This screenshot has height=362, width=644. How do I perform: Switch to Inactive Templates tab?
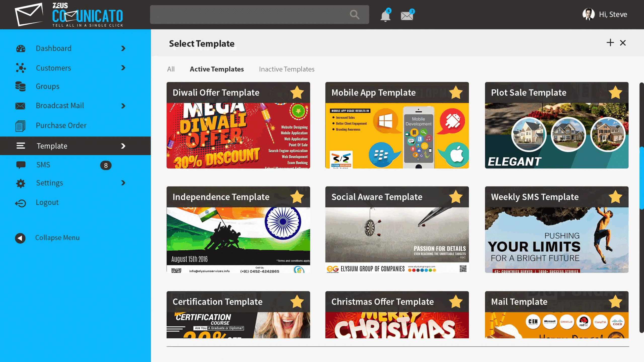(287, 69)
